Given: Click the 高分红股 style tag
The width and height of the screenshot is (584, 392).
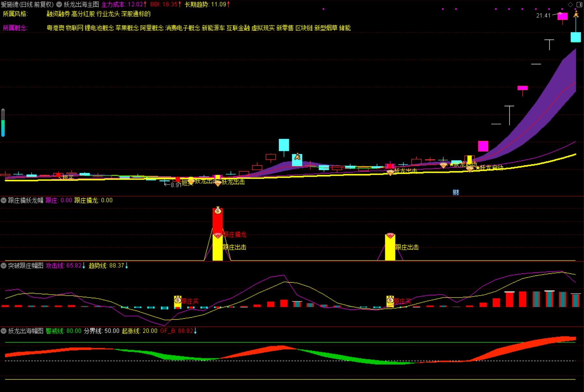Looking at the screenshot, I should click(x=83, y=14).
